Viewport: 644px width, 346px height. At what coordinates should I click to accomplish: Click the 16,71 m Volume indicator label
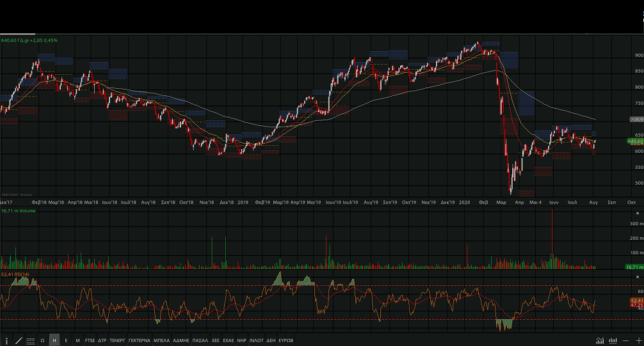[19, 210]
